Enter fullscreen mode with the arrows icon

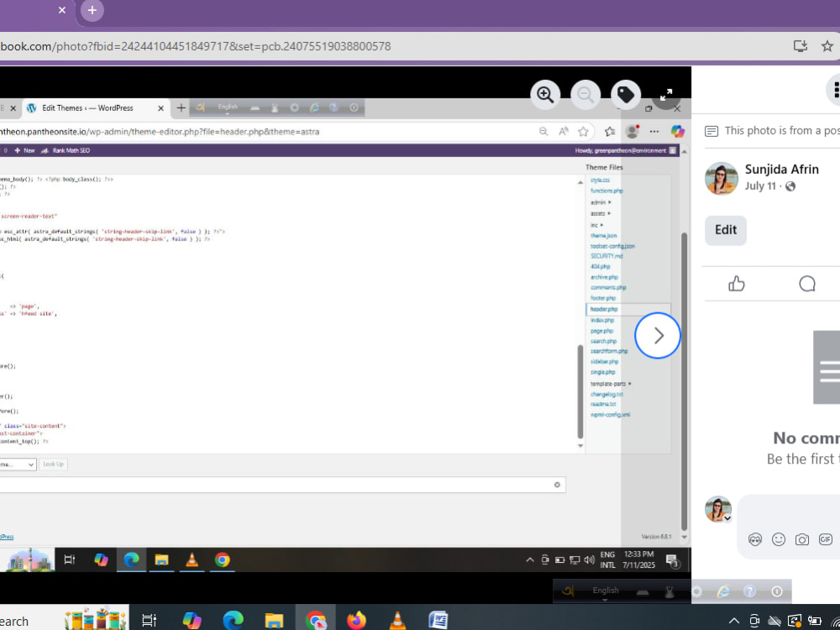666,95
